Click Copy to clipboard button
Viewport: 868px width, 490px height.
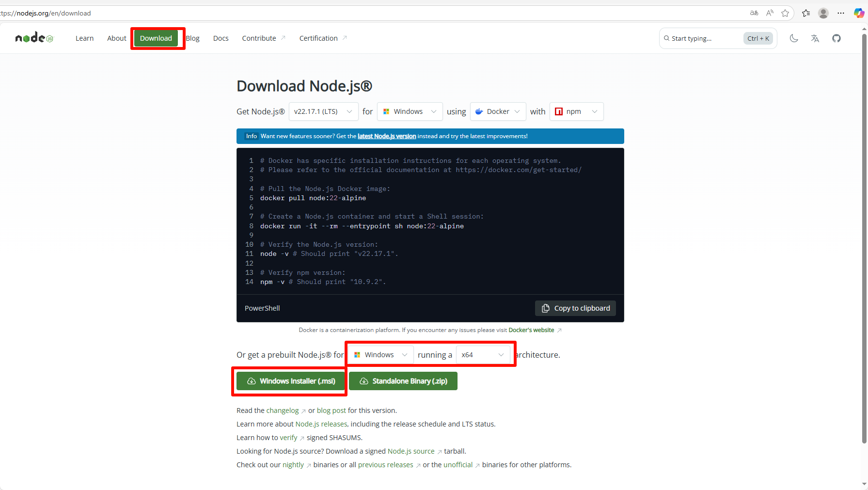point(575,308)
